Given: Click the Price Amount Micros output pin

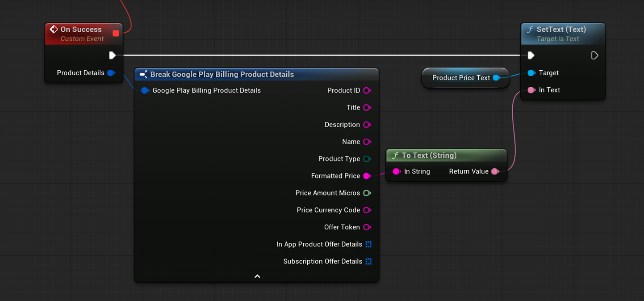Looking at the screenshot, I should tap(367, 193).
